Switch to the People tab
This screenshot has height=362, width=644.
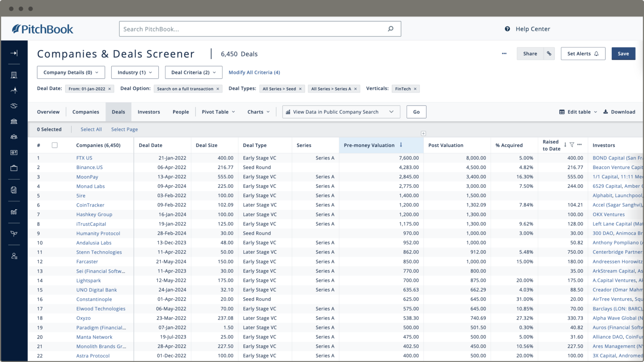[181, 112]
